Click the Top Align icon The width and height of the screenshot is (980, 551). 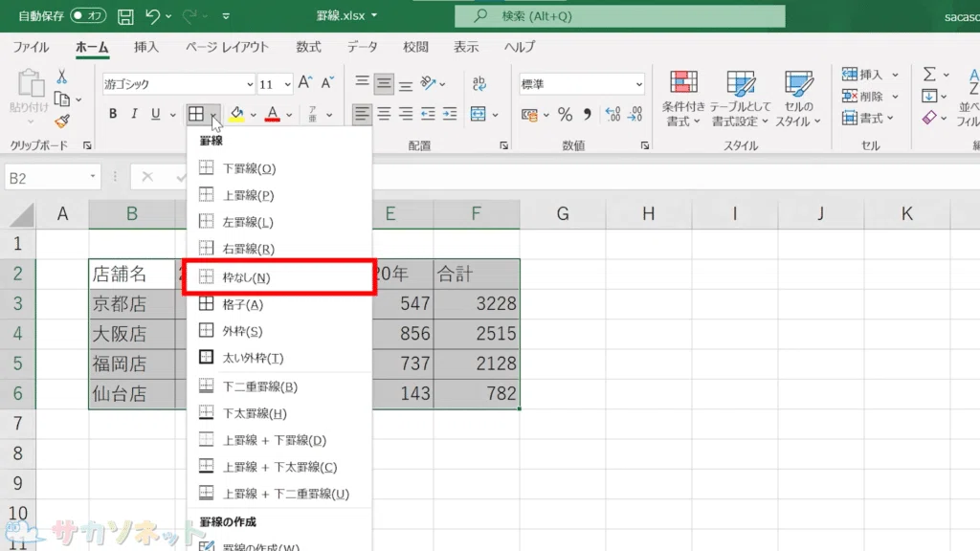pos(362,82)
